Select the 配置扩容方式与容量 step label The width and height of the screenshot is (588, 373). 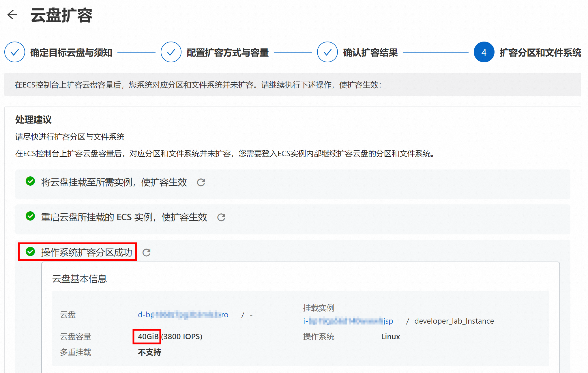pos(228,53)
